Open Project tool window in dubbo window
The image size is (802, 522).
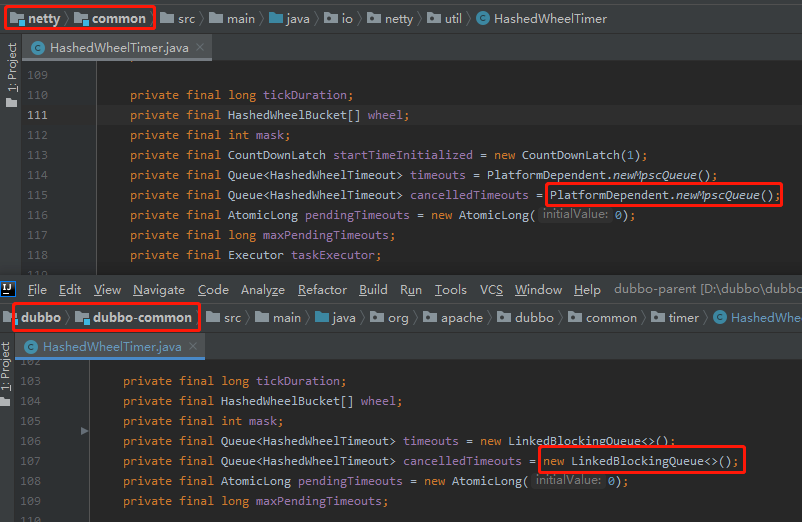[x=6, y=373]
